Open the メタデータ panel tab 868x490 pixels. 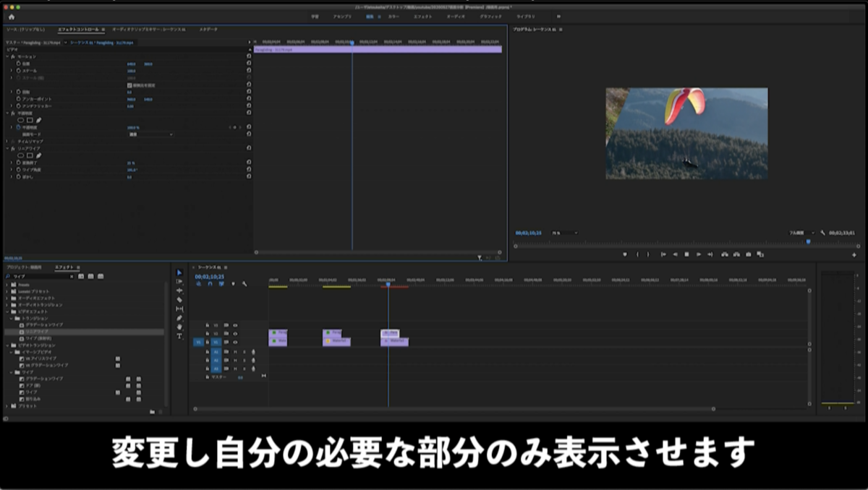point(210,30)
